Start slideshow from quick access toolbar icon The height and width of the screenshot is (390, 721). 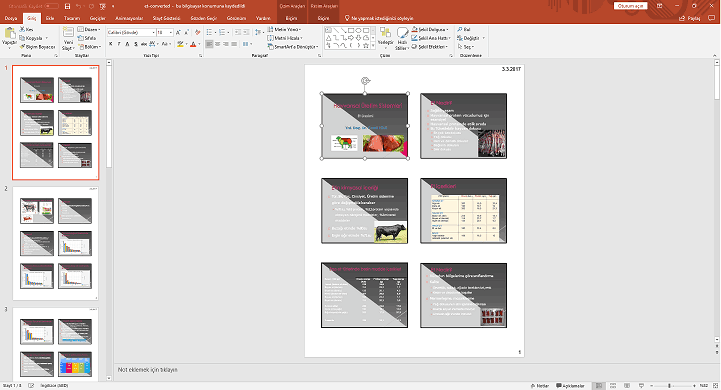coord(102,6)
